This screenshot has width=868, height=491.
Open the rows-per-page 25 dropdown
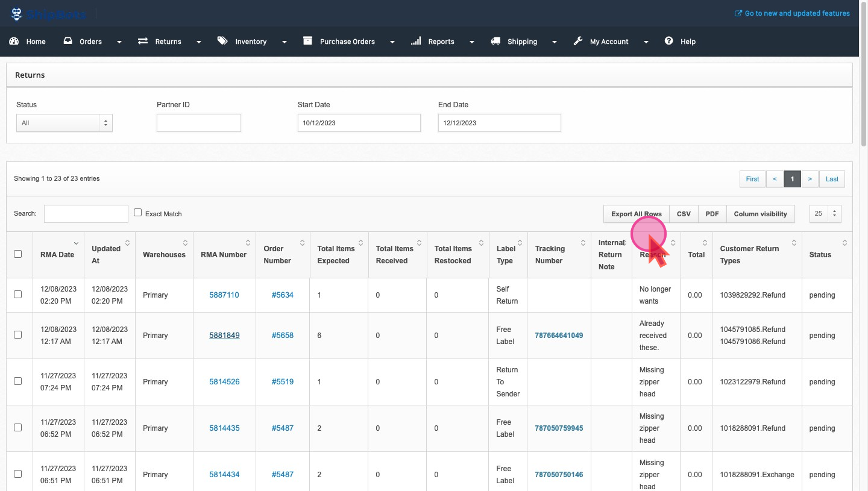click(x=826, y=213)
